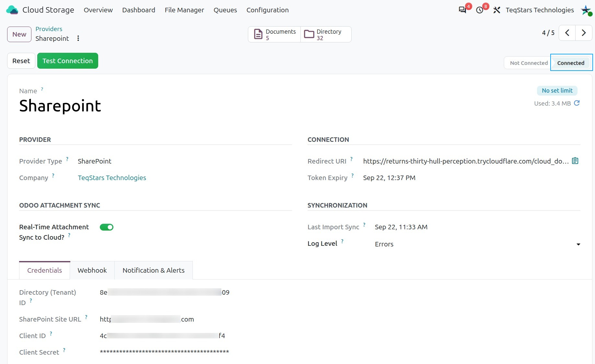This screenshot has height=364, width=595.
Task: Show help for Real-Time Attachment Sync
Action: [x=69, y=235]
